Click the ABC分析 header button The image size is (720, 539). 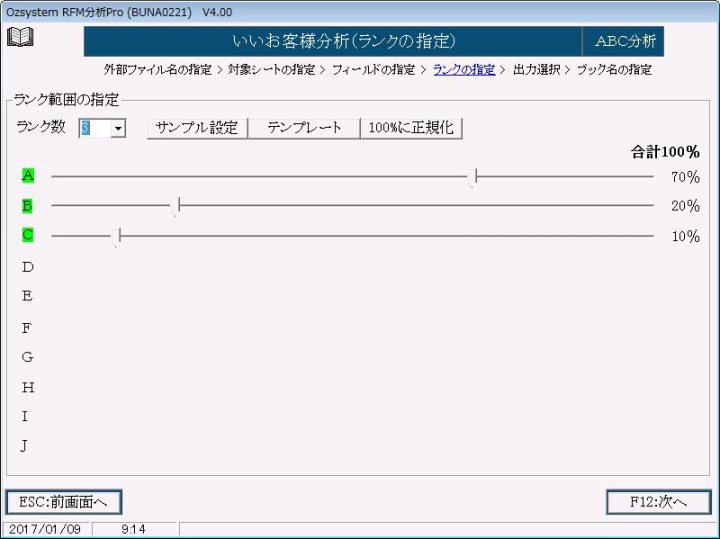coord(624,41)
